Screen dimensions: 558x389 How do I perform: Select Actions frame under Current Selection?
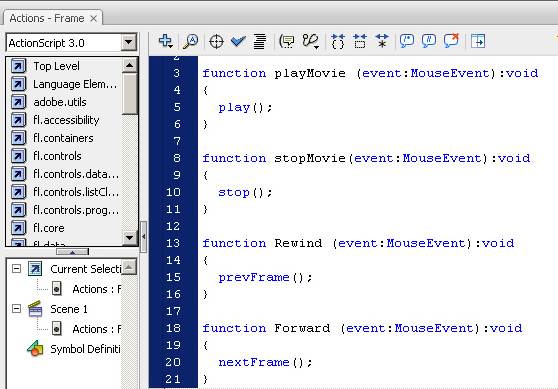(96, 289)
